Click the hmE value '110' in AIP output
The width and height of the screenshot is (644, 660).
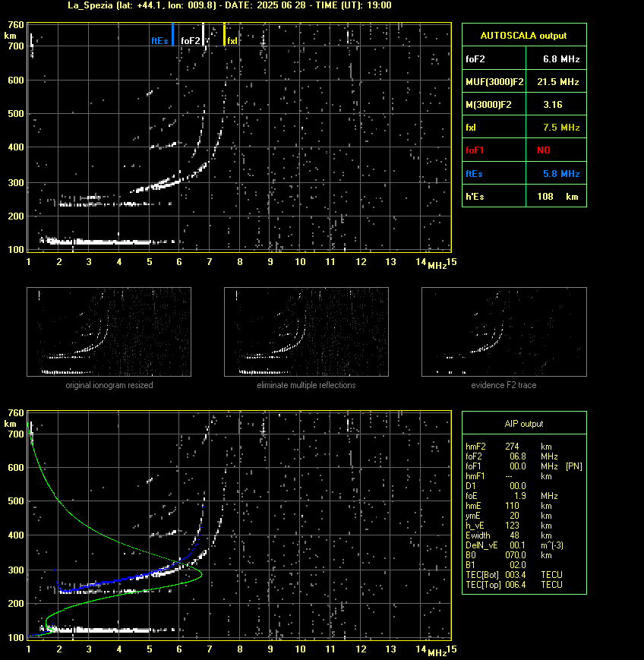(x=513, y=506)
